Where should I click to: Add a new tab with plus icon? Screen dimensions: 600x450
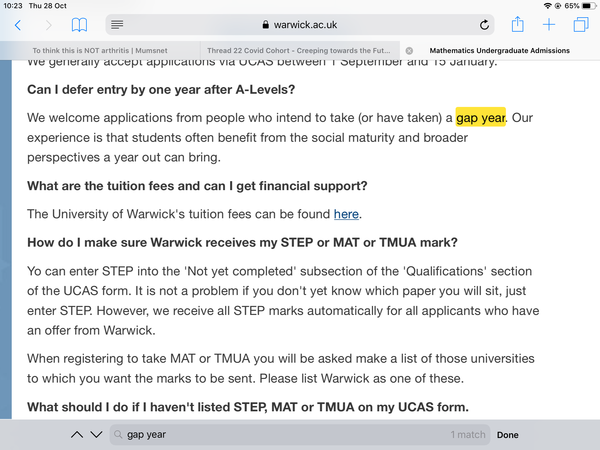(549, 25)
